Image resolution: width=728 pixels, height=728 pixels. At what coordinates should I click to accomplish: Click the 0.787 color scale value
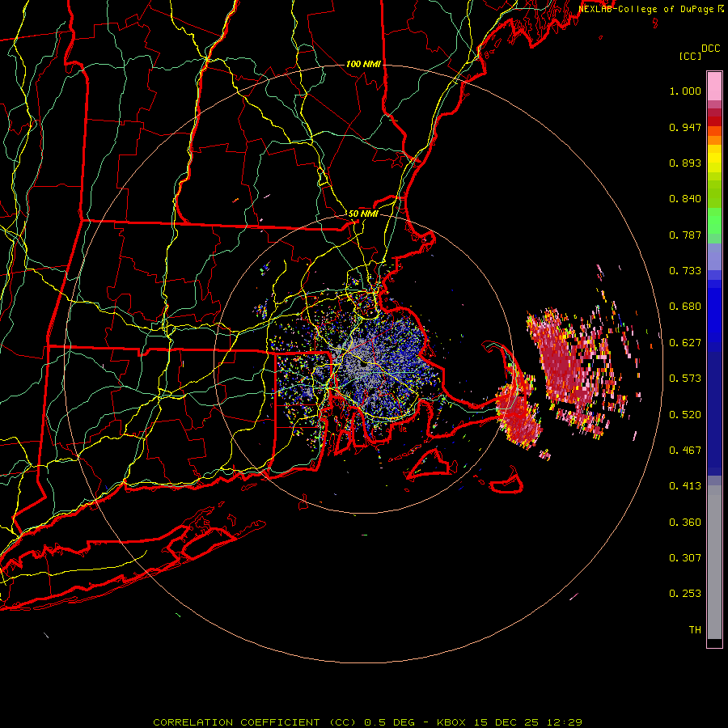[x=685, y=235]
